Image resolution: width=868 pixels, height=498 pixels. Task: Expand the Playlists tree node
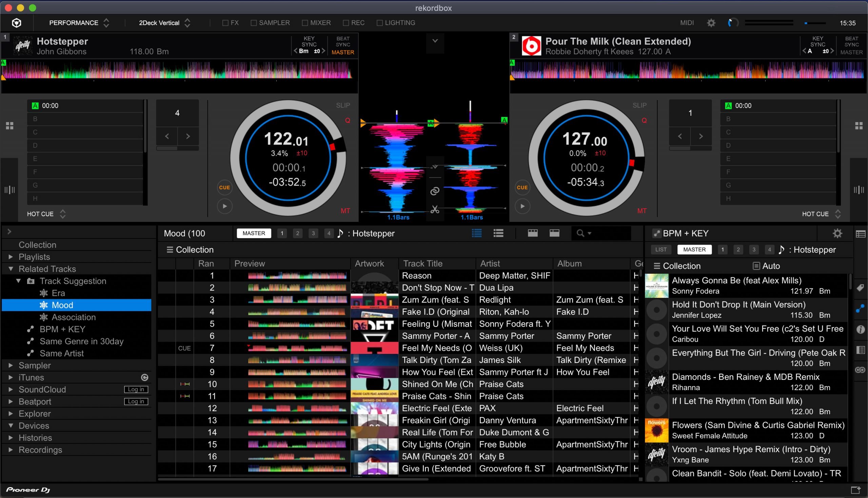pyautogui.click(x=11, y=257)
